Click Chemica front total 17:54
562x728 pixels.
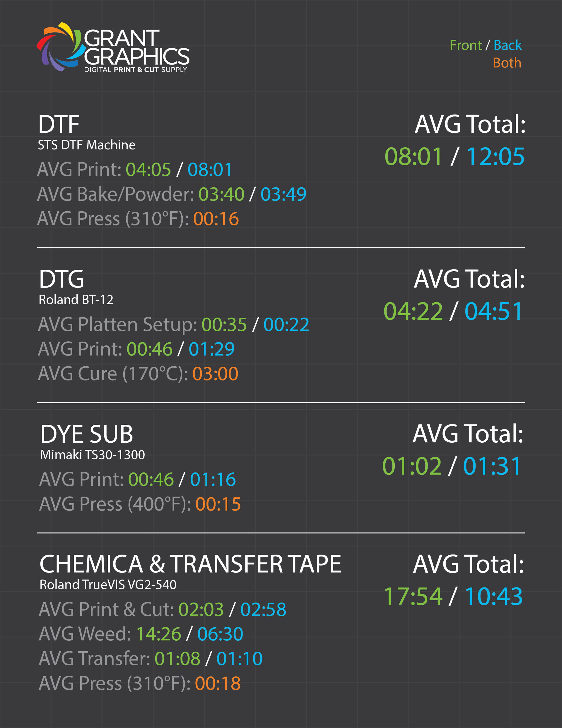(x=413, y=596)
